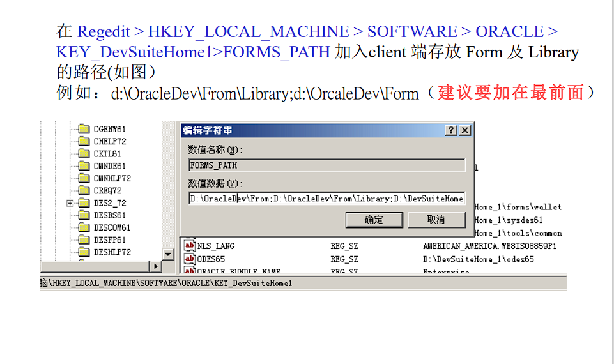Click the ODES65 string value icon

tap(190, 259)
